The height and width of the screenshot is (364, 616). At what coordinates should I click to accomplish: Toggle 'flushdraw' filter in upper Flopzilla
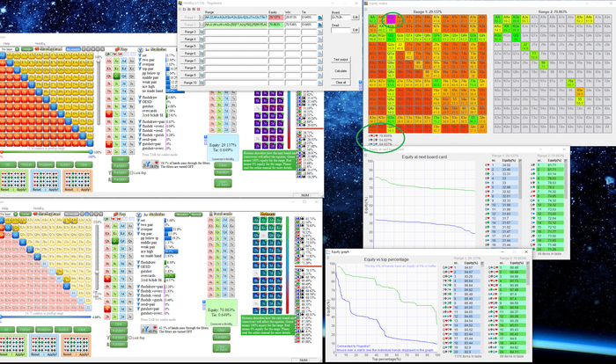148,97
